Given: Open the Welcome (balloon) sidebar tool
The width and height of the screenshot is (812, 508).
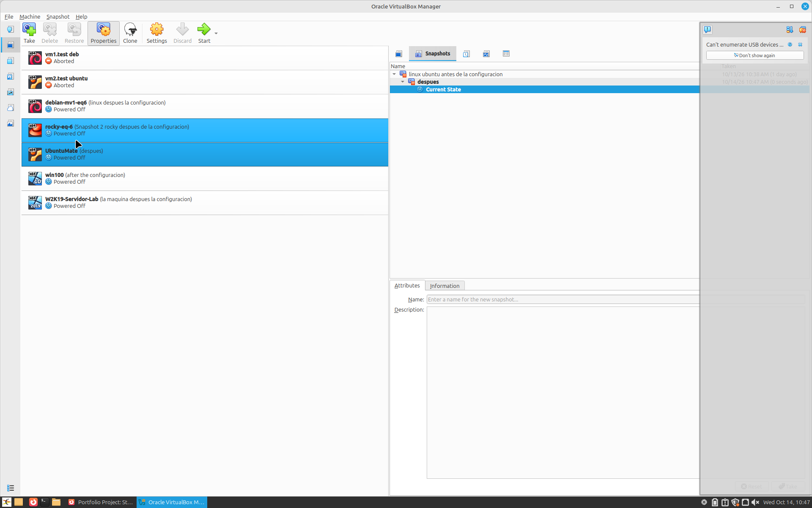Looking at the screenshot, I should coord(11,29).
